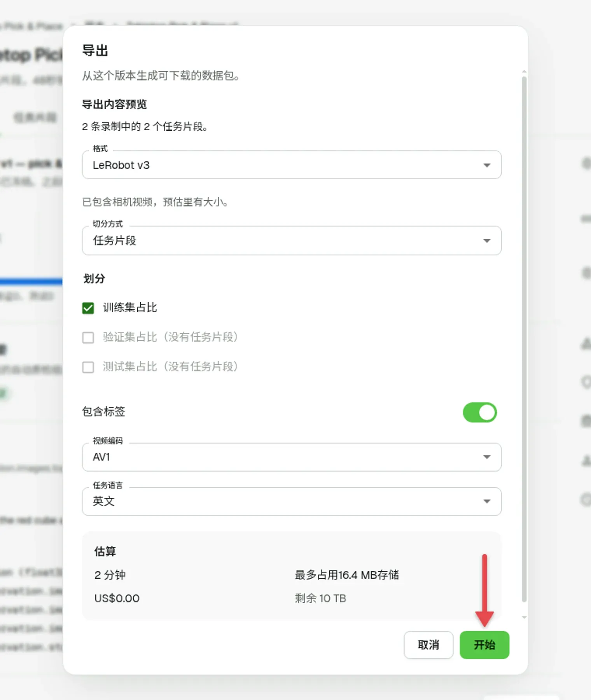Click the 2 分钟 time estimate
Screen dimensions: 591x700
pos(110,575)
